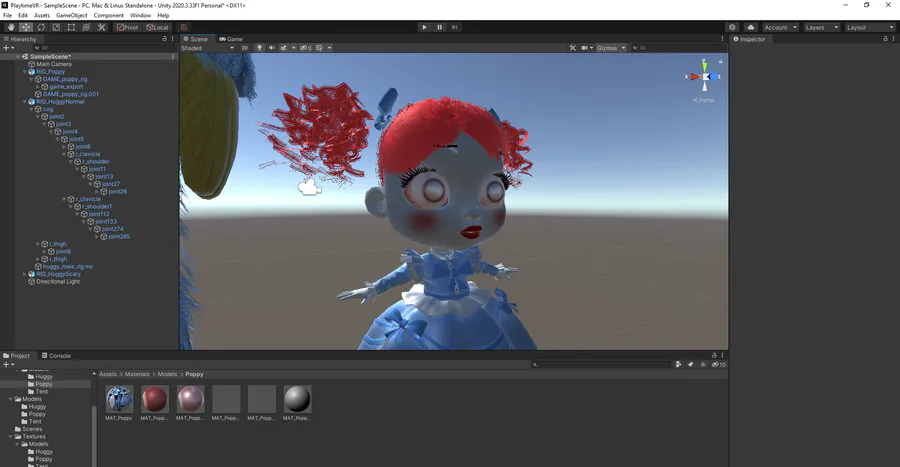Select the Rotate tool
This screenshot has height=467, width=900.
pyautogui.click(x=41, y=27)
